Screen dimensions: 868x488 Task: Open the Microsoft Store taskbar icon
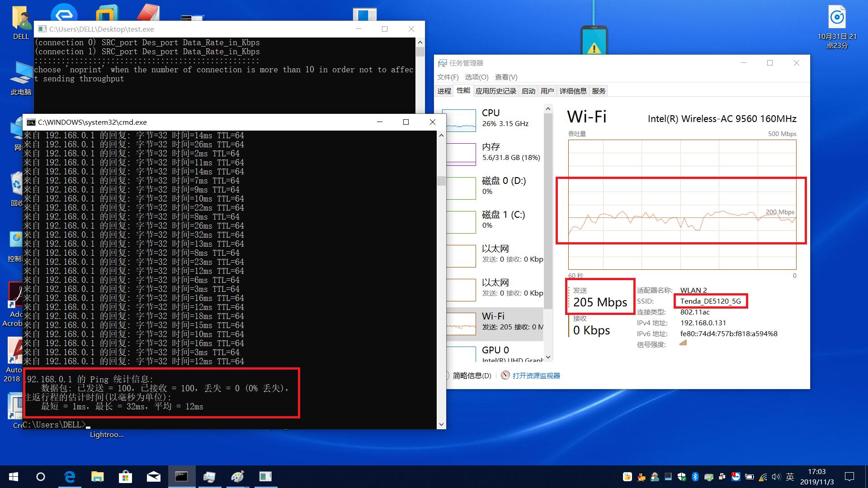point(125,477)
